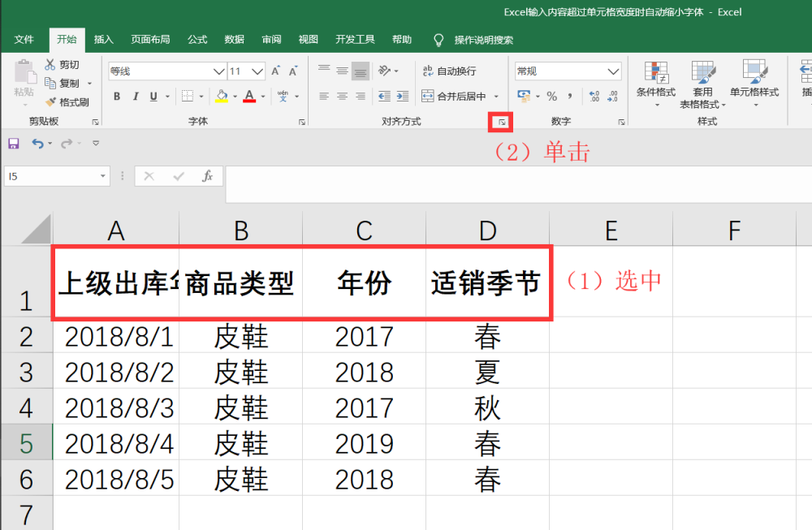This screenshot has height=530, width=812.
Task: Open the File (文件) tab
Action: (24, 39)
